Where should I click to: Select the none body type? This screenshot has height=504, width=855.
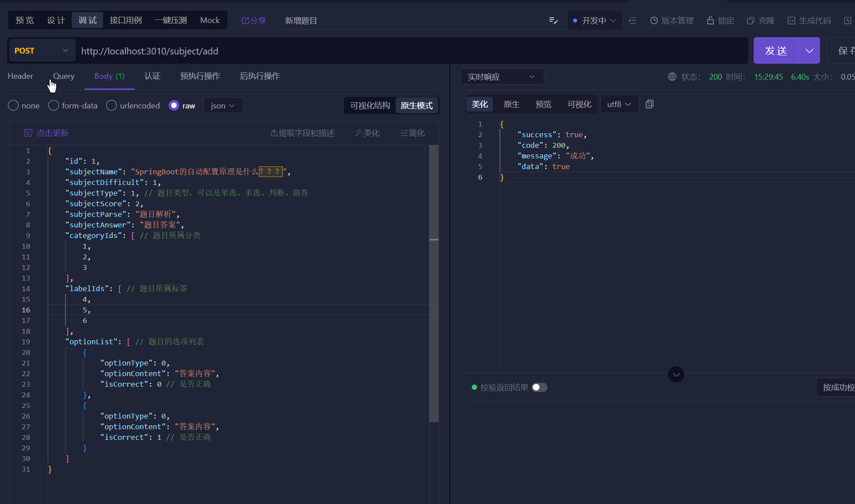[24, 105]
